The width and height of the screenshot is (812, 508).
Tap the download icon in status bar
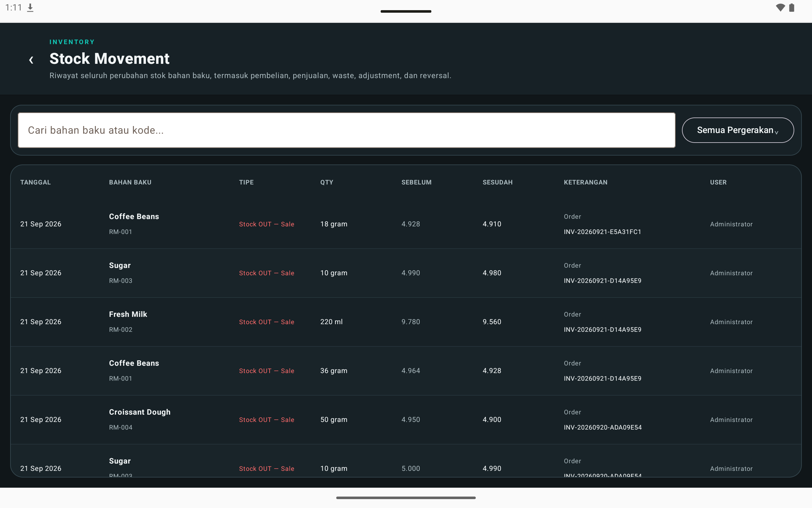pos(30,8)
